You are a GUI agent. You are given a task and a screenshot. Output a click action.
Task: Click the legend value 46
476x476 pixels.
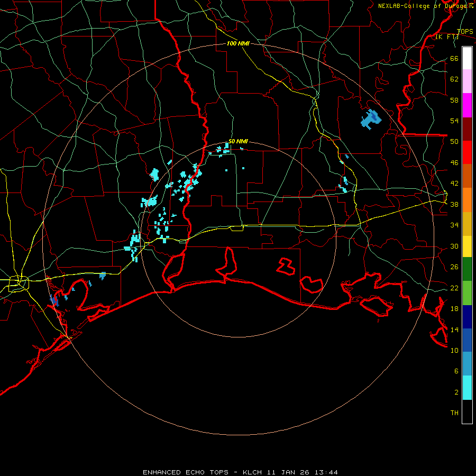pos(454,163)
